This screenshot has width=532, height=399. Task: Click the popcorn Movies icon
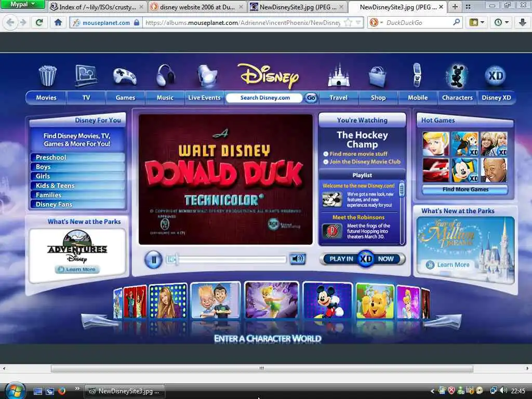[47, 76]
